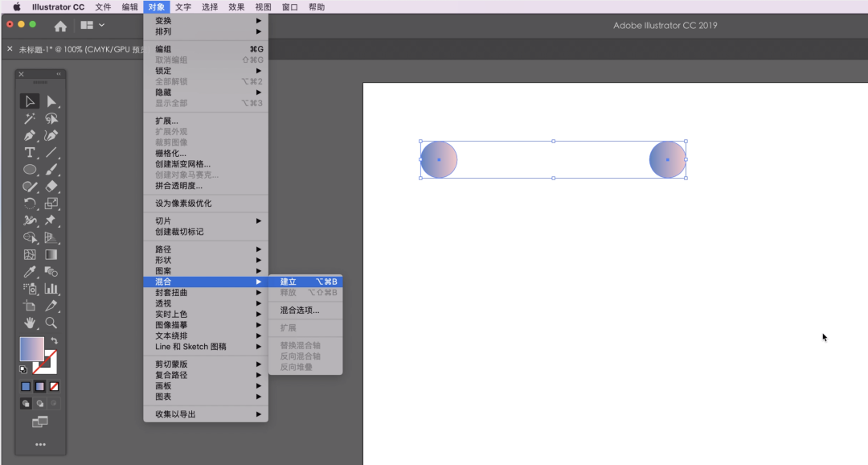Select the Pen tool
Image resolution: width=868 pixels, height=465 pixels.
[x=30, y=135]
